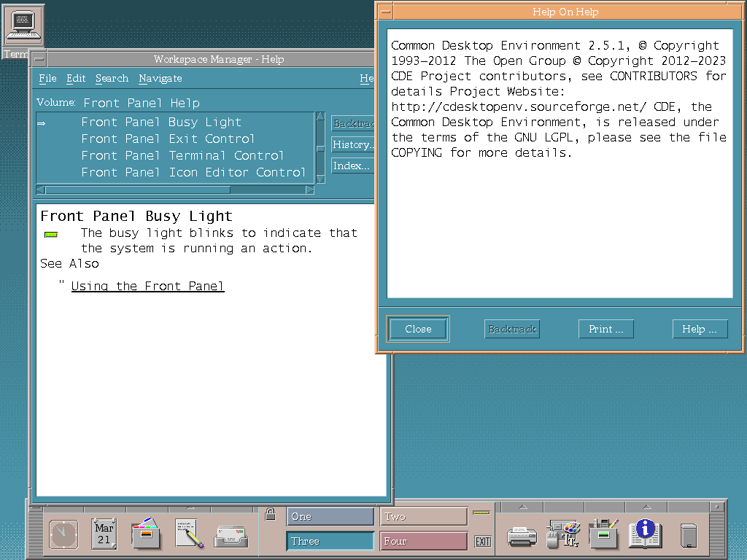Open the Calendar icon showing Mar 21
The image size is (747, 560).
point(104,534)
